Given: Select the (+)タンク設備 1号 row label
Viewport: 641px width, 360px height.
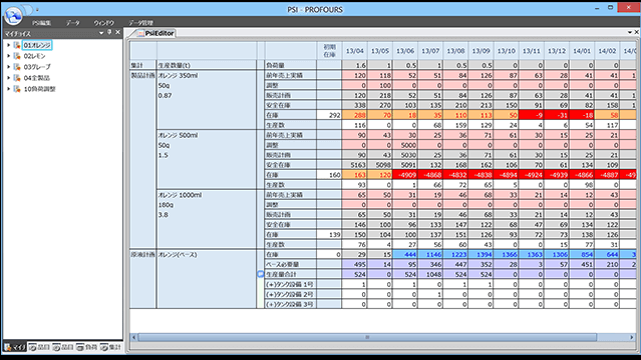Looking at the screenshot, I should (290, 284).
